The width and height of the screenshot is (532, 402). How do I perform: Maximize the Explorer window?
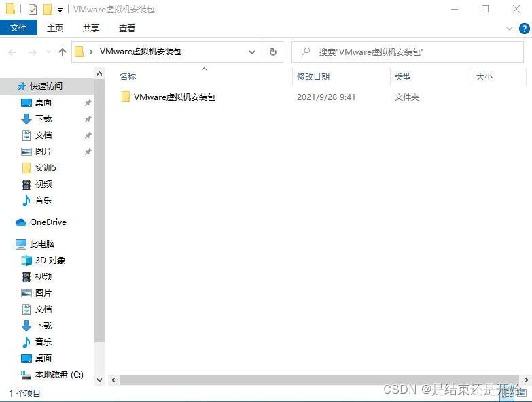click(x=485, y=9)
